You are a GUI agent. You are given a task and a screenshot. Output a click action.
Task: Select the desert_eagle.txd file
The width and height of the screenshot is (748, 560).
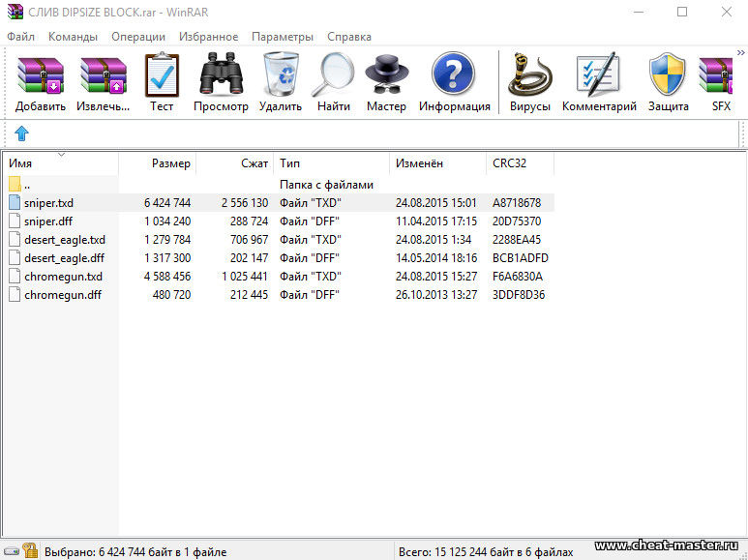coord(65,240)
